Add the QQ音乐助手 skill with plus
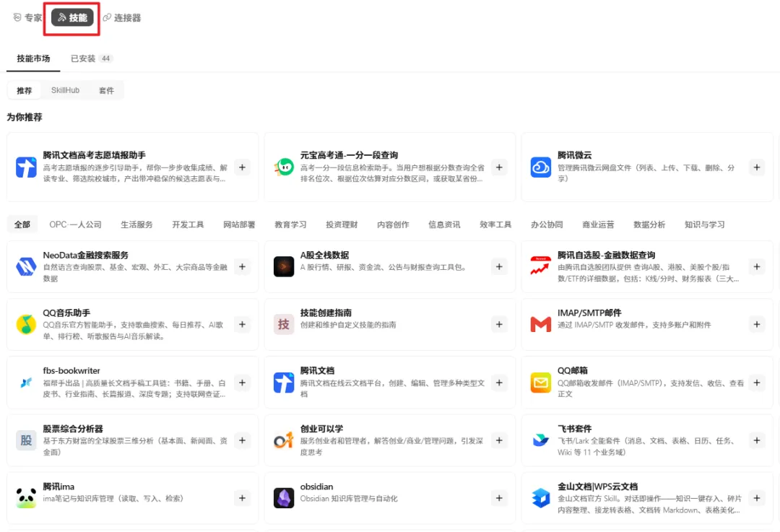Image resolution: width=780 pixels, height=532 pixels. [x=242, y=324]
